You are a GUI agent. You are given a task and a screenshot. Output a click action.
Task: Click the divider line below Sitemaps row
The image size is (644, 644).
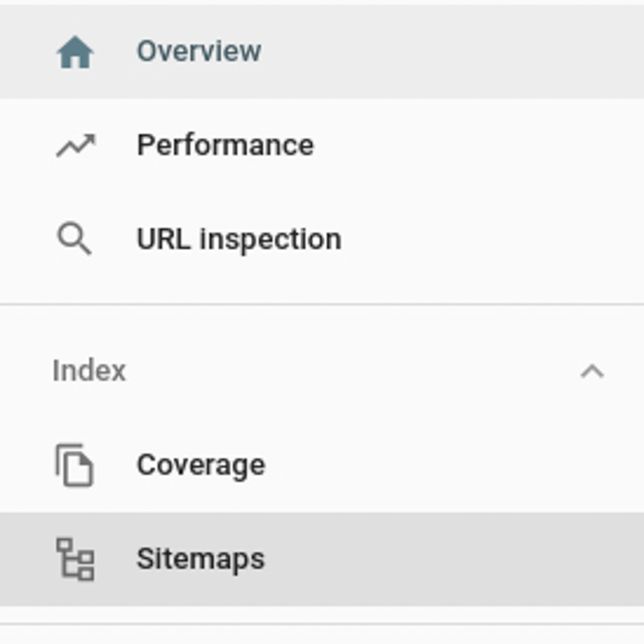click(x=322, y=624)
